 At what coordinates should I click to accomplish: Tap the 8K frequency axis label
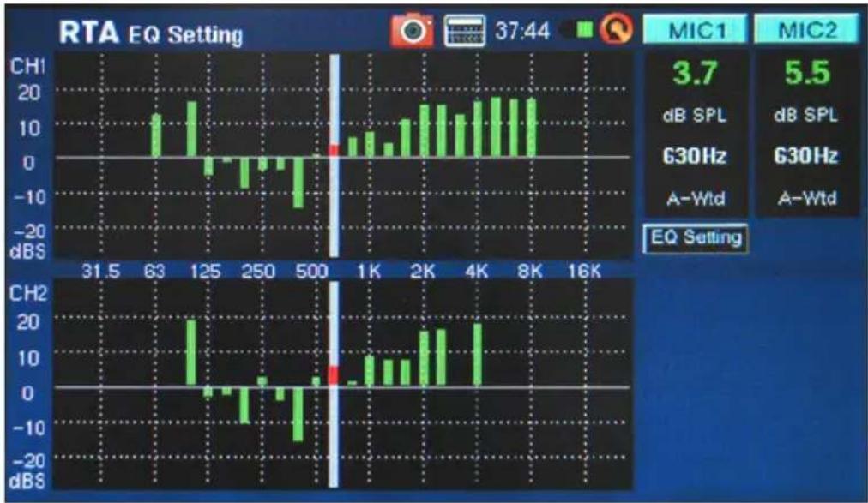pyautogui.click(x=530, y=272)
